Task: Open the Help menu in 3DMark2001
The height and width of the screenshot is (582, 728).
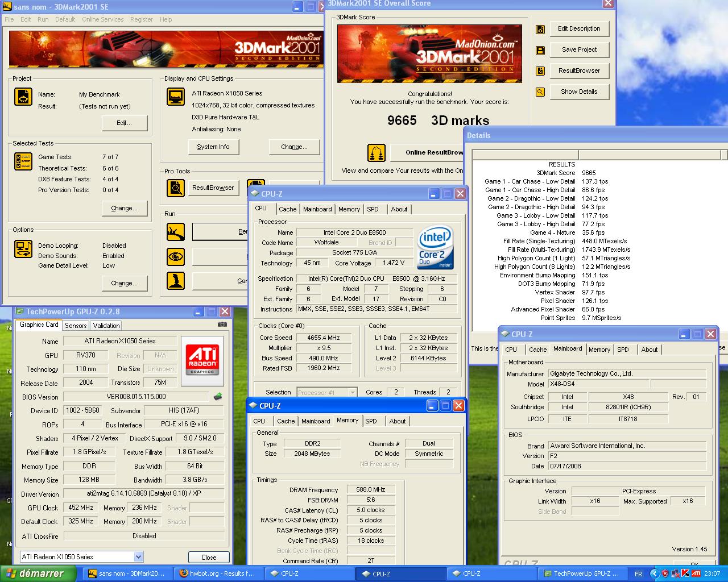Action: pyautogui.click(x=166, y=19)
